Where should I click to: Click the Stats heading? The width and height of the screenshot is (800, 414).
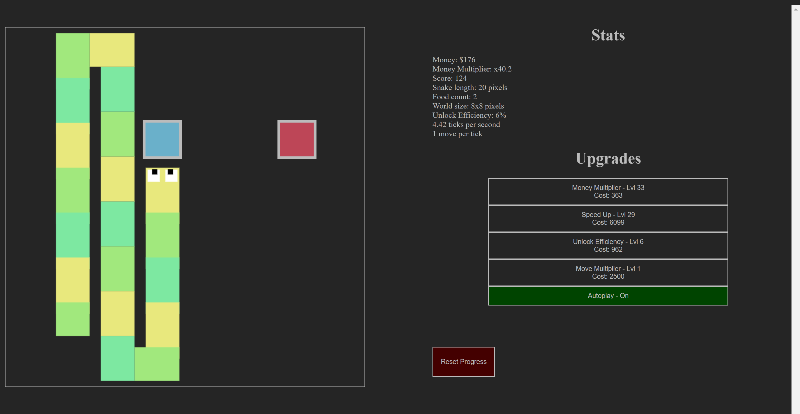(x=607, y=35)
